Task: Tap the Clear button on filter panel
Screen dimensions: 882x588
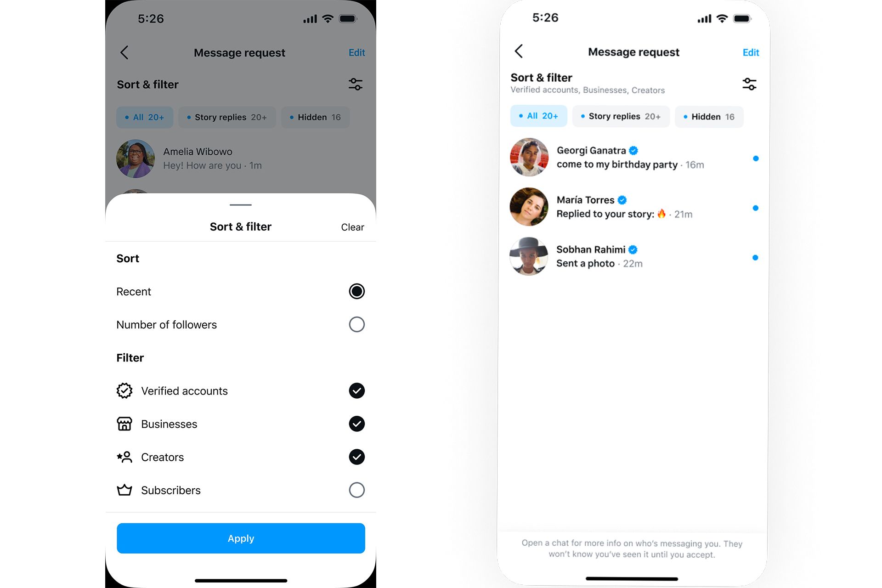Action: 352,226
